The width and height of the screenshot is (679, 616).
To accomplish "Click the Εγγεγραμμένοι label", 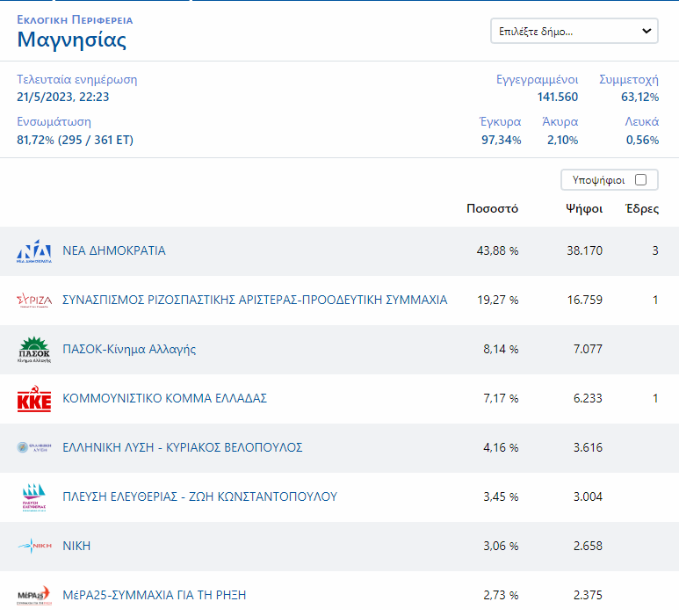I will (537, 80).
